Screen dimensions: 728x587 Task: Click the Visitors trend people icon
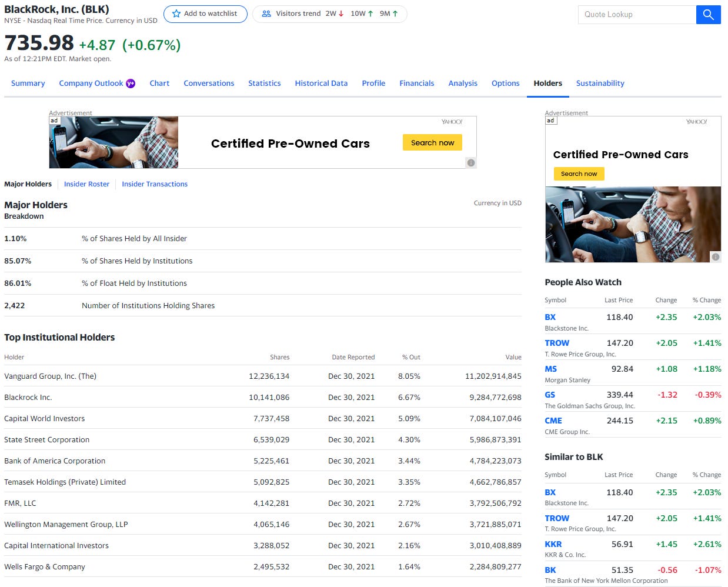(266, 14)
